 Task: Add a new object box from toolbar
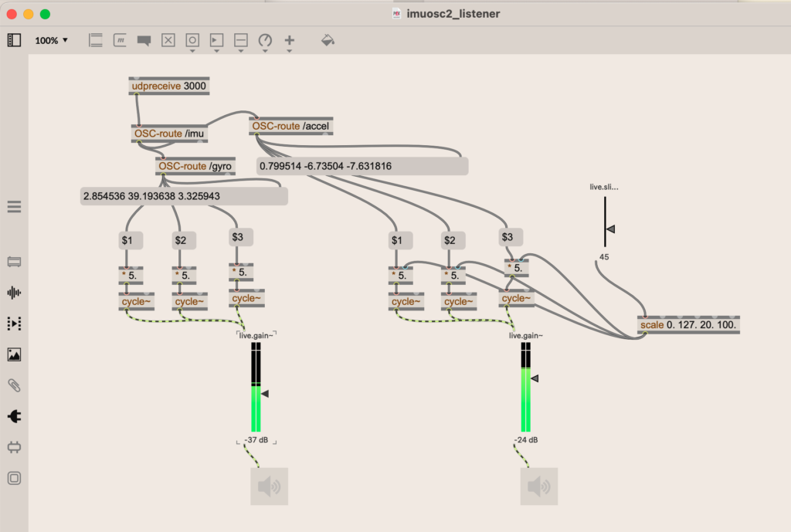coord(95,40)
